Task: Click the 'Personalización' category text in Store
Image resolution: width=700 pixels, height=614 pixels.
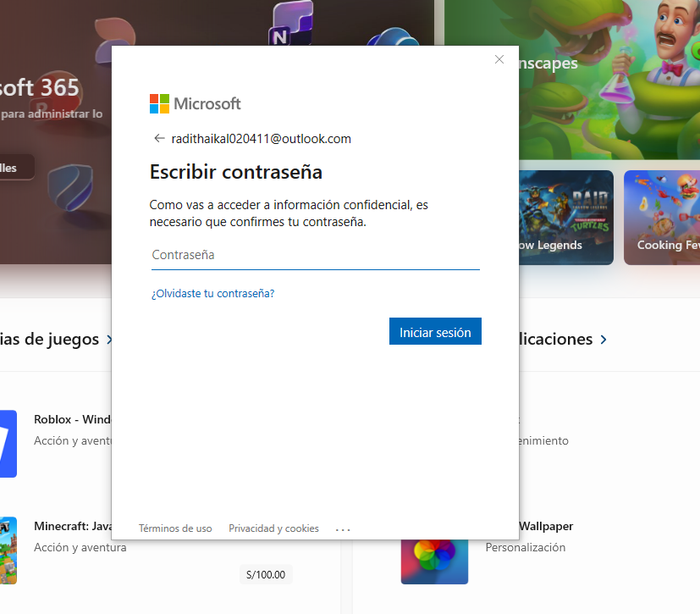Action: 526,547
